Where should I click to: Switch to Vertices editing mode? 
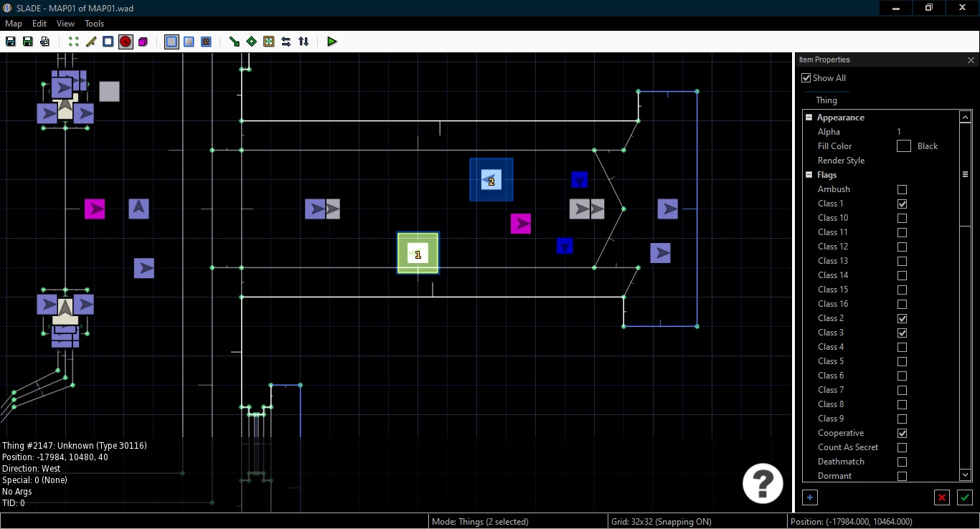click(x=72, y=42)
